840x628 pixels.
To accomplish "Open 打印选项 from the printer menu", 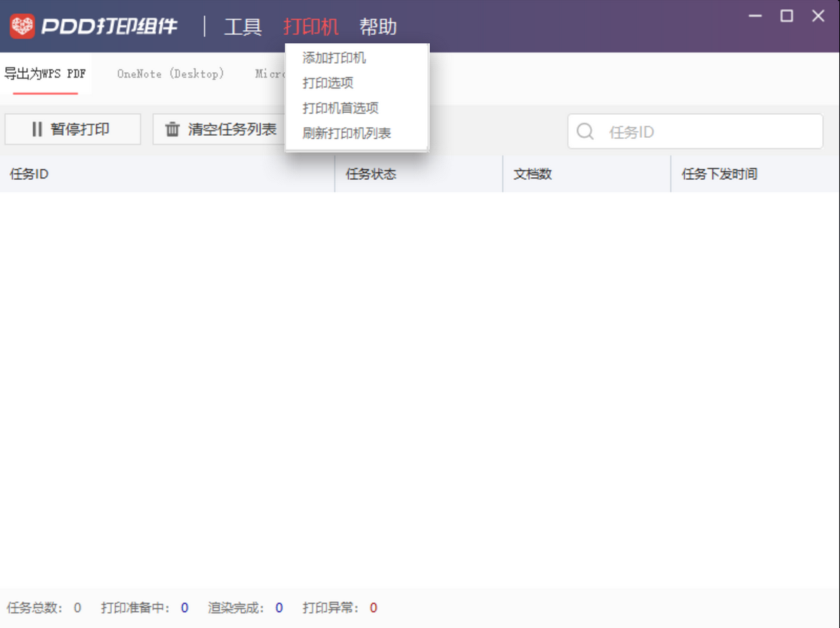I will [328, 83].
